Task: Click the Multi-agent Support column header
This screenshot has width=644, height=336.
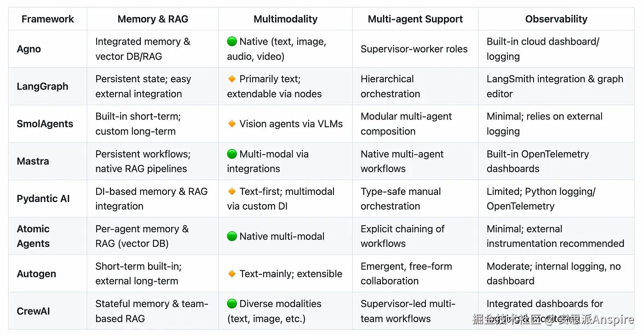Action: point(415,19)
